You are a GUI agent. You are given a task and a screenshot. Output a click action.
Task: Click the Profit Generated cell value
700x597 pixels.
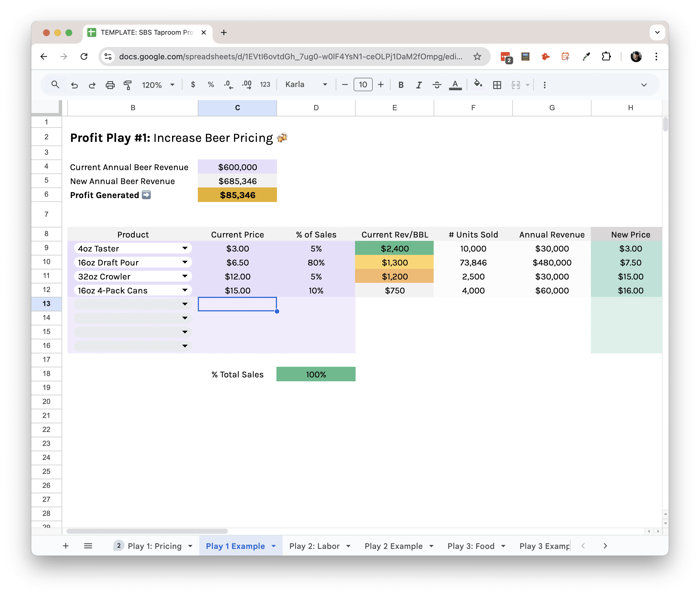tap(238, 195)
